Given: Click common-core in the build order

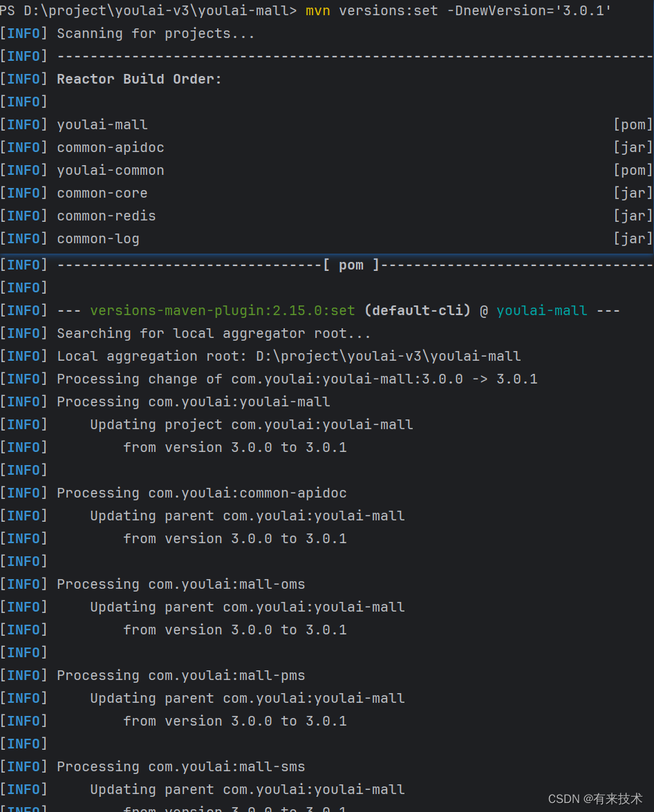Looking at the screenshot, I should coord(102,193).
